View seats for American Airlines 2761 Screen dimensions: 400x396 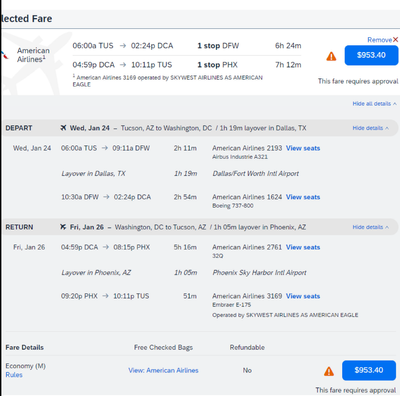[303, 247]
